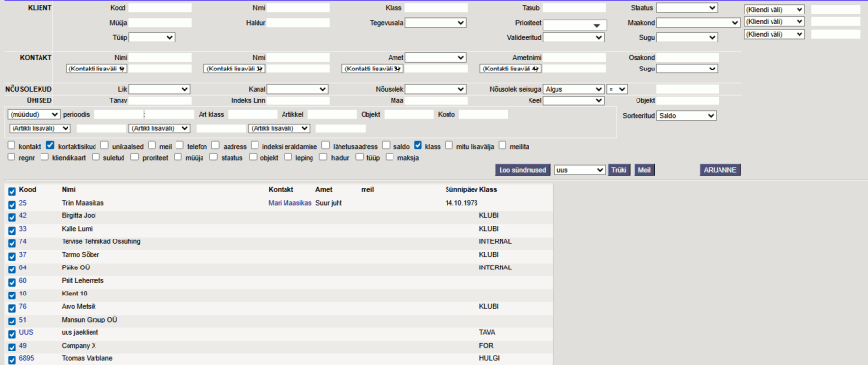Focus the Müüja input field
868x365 pixels.
[160, 23]
